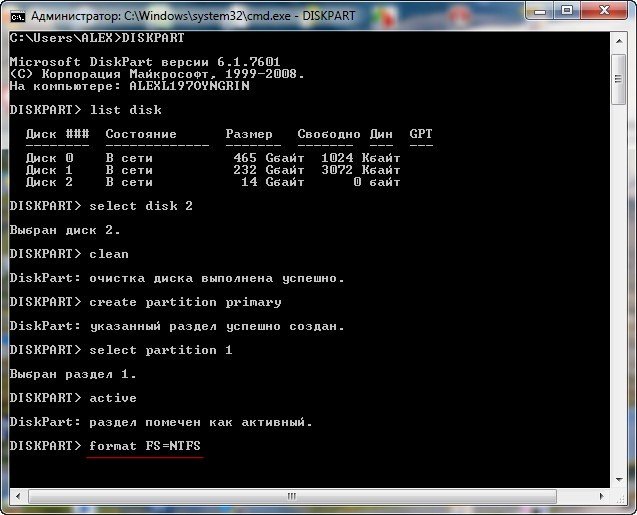The height and width of the screenshot is (515, 637).
Task: Click the horizontal scrollbar left arrow
Action: click(17, 497)
